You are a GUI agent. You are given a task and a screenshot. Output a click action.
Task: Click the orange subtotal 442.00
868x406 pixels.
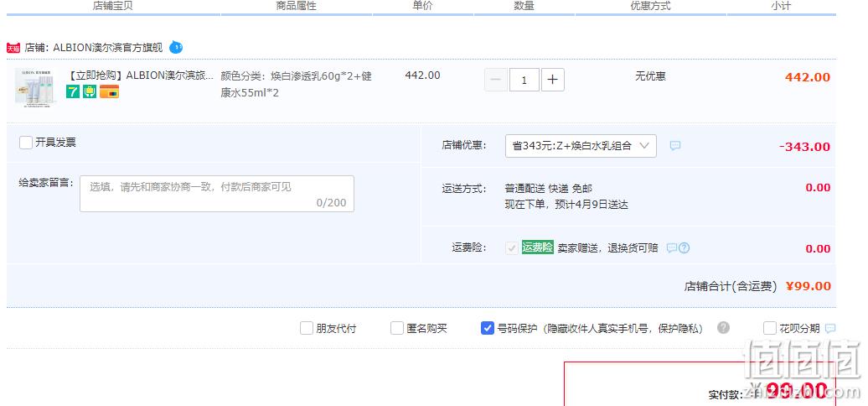[808, 77]
